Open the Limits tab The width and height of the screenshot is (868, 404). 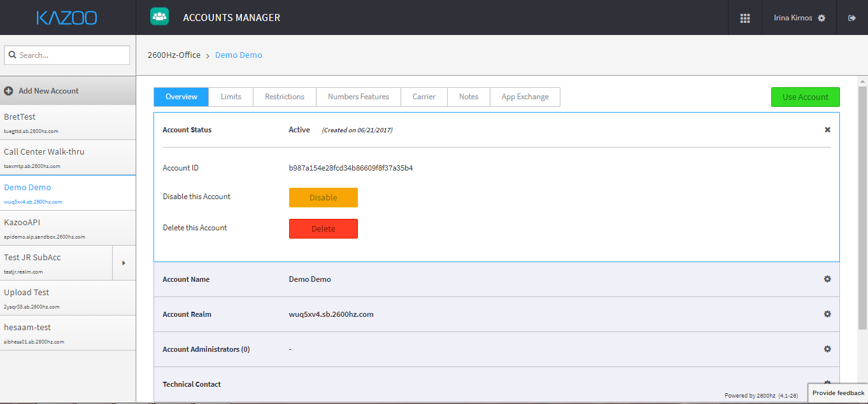[x=231, y=97]
